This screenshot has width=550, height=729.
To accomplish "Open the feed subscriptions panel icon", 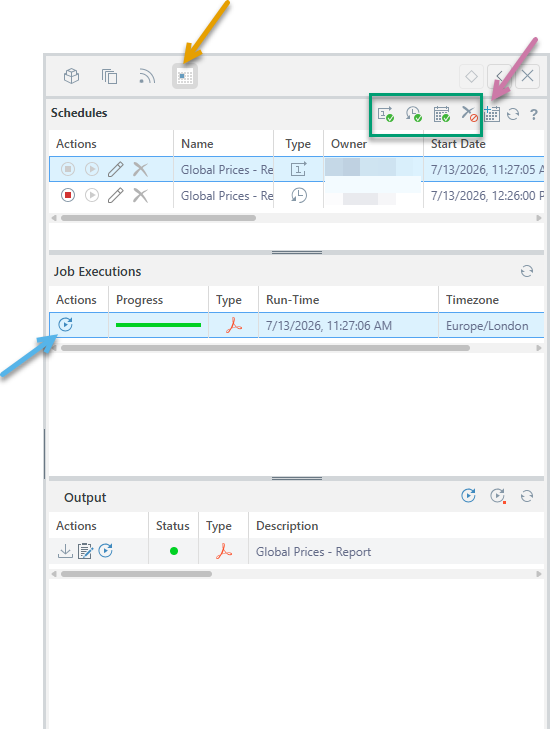I will 147,76.
